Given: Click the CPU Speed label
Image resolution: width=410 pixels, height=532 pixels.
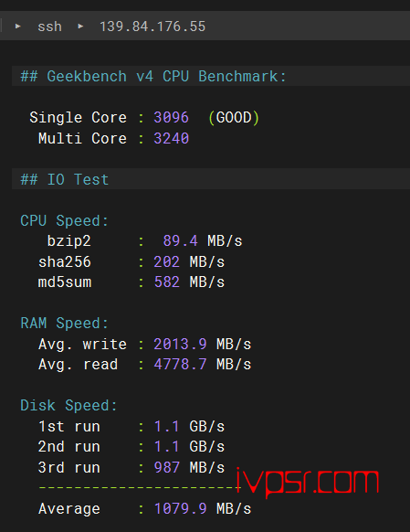Looking at the screenshot, I should (x=65, y=221).
